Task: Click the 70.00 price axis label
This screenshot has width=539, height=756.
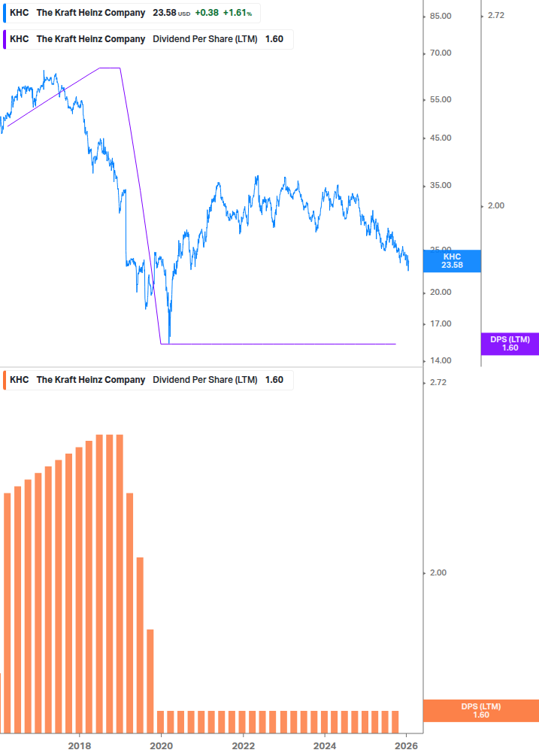Action: [441, 53]
